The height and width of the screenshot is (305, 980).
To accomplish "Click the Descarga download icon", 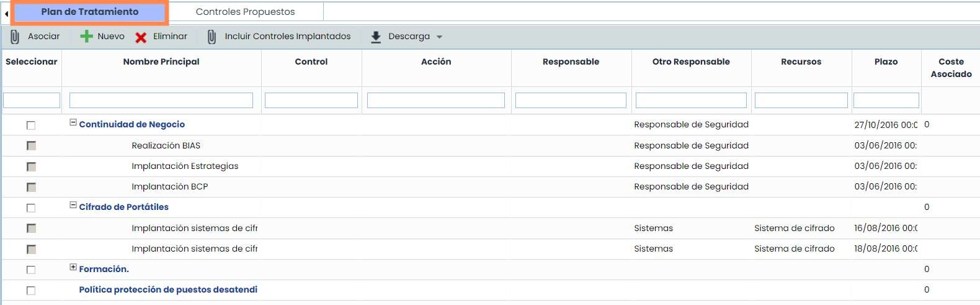I will (376, 37).
